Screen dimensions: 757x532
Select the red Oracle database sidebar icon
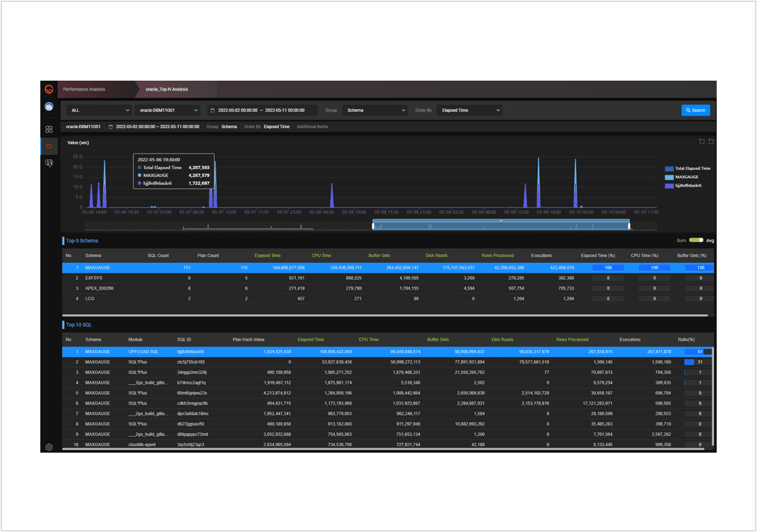49,146
